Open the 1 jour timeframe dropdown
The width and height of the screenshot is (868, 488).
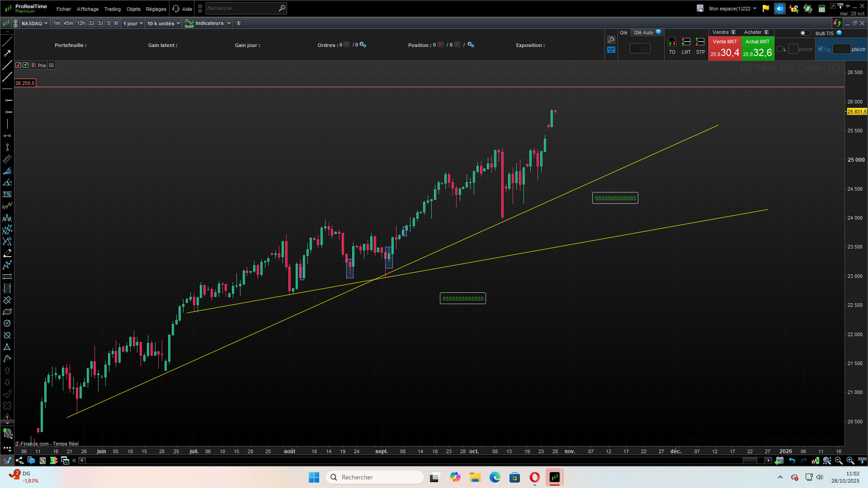pos(133,23)
